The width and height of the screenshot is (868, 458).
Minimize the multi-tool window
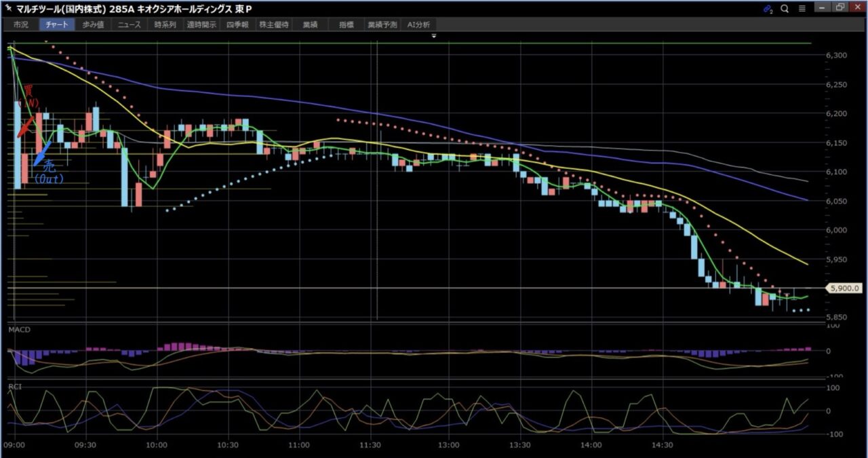[823, 7]
